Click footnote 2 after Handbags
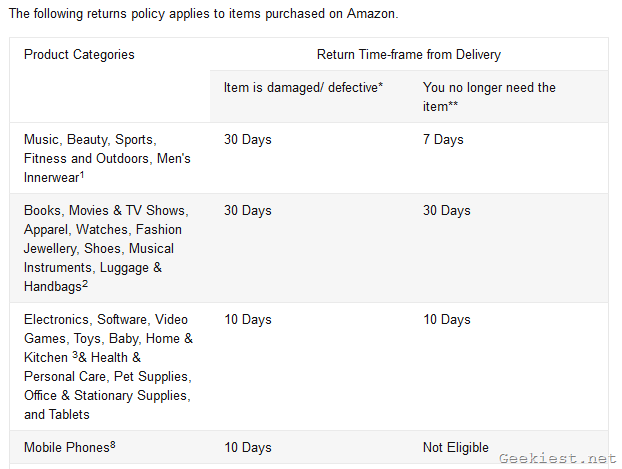 click(87, 284)
